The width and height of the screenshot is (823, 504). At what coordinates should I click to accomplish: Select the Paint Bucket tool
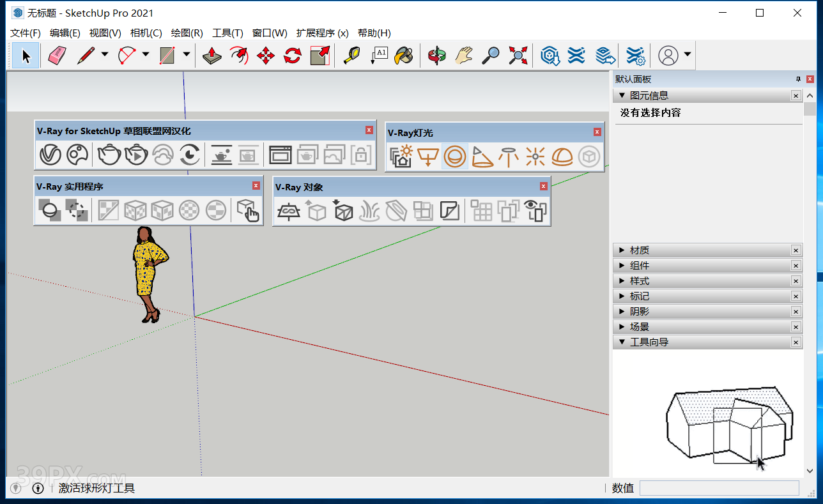(403, 56)
